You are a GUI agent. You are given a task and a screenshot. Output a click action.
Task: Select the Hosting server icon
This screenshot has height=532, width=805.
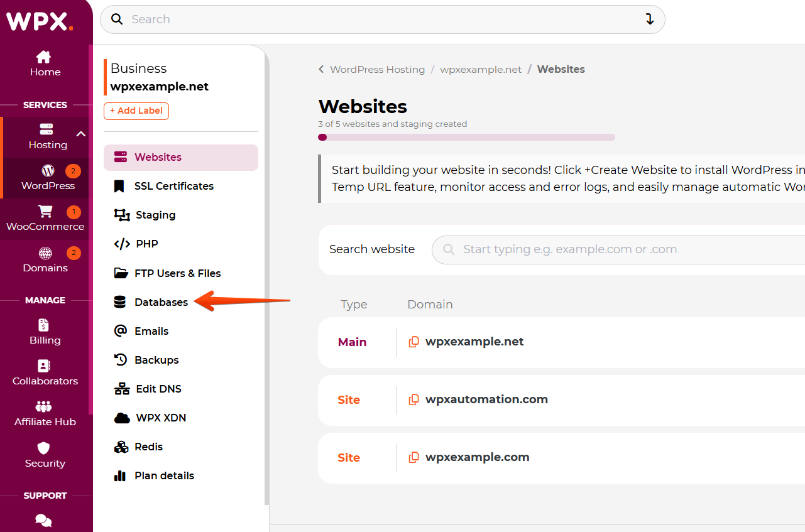coord(47,129)
